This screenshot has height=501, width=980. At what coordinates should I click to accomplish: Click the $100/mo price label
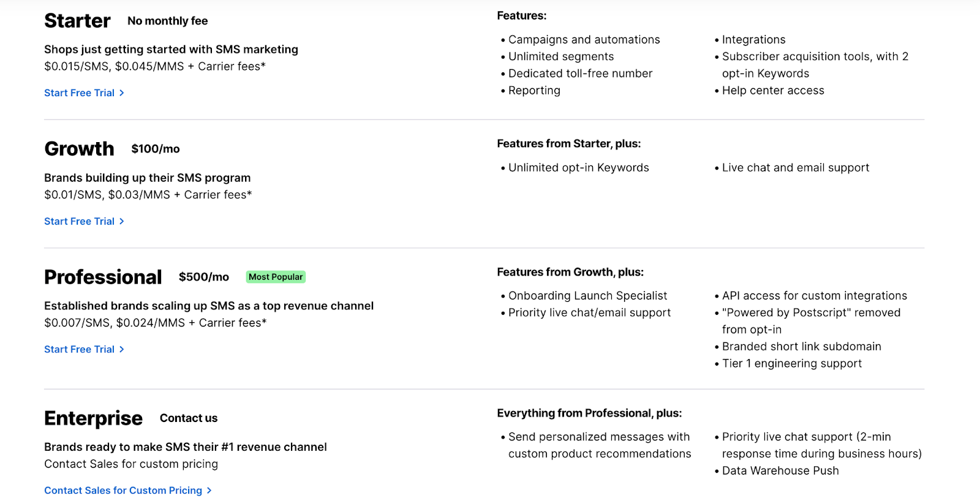coord(156,149)
